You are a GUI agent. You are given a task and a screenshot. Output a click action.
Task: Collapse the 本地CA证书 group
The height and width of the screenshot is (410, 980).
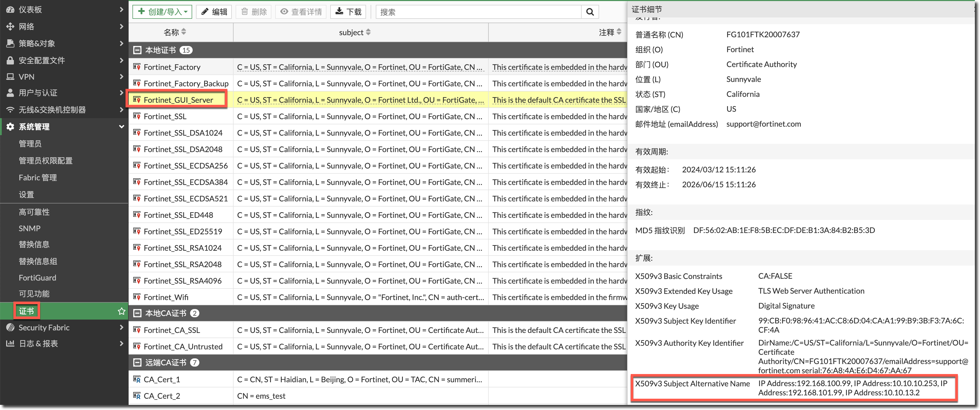pos(137,313)
